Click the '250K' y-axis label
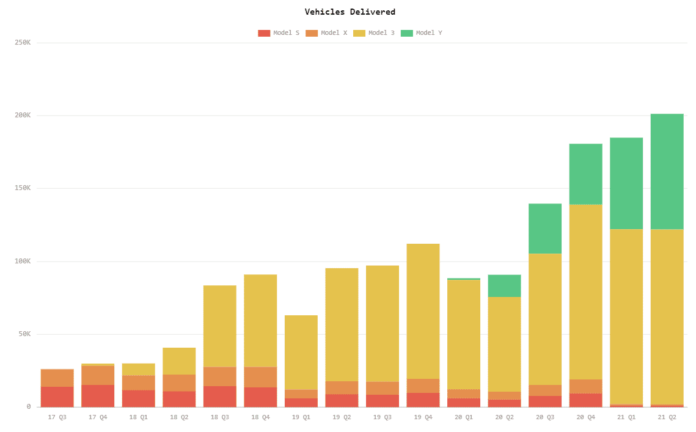This screenshot has height=432, width=696. pyautogui.click(x=23, y=43)
